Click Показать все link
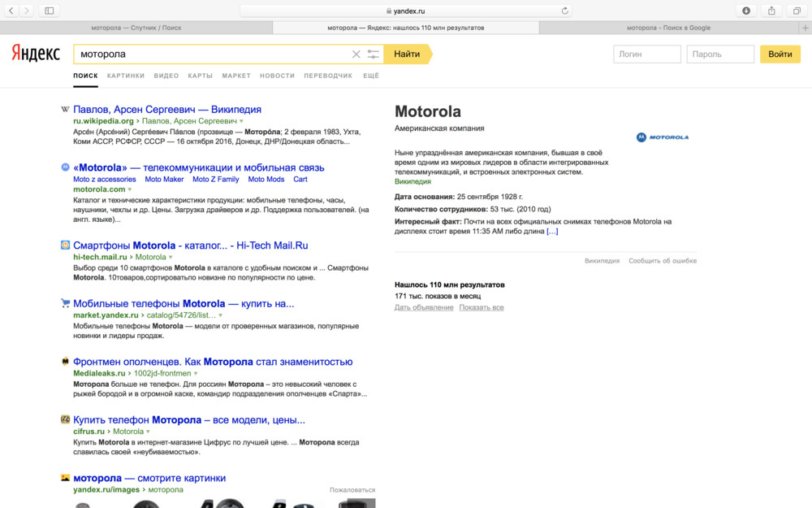 (482, 307)
